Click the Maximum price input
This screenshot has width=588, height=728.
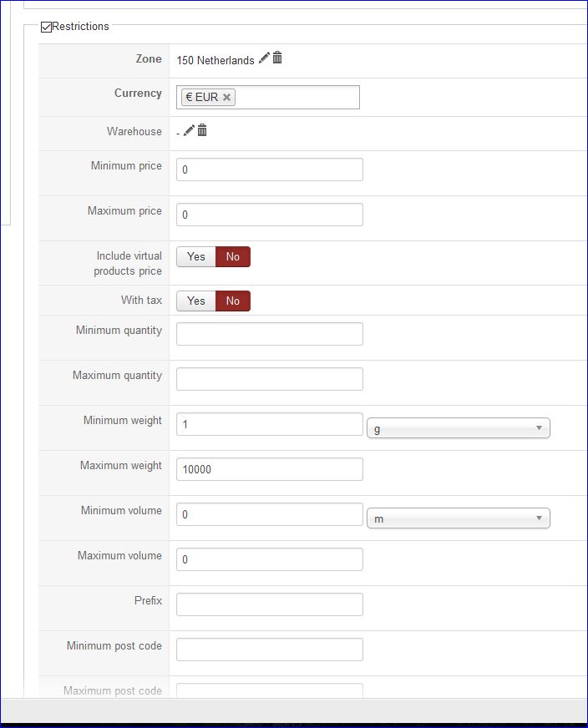tap(270, 215)
